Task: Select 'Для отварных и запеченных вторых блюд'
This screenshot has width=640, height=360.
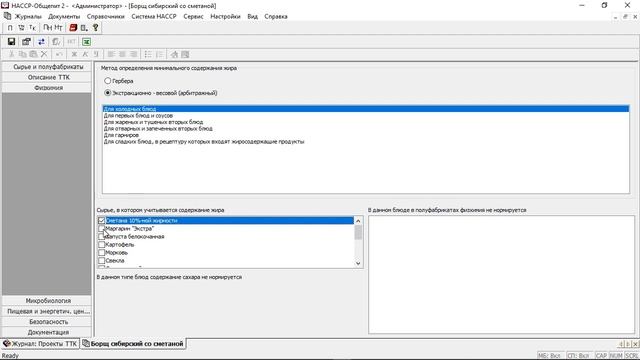Action: click(x=366, y=129)
